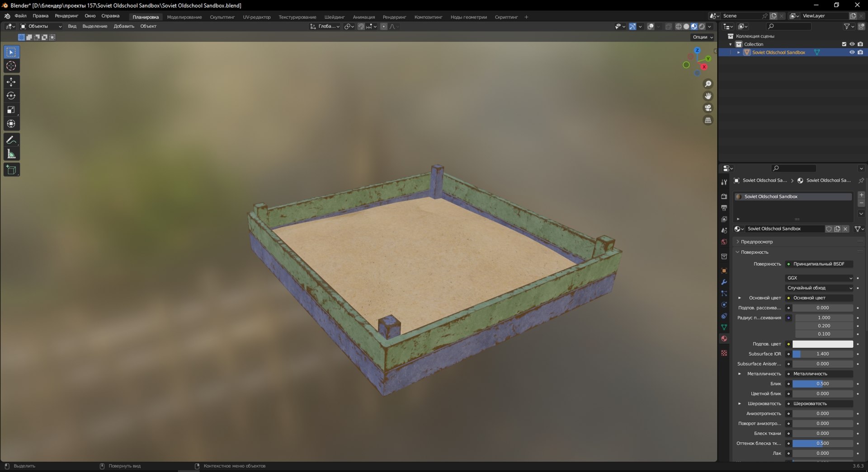
Task: Activate the Rotate tool
Action: click(11, 96)
